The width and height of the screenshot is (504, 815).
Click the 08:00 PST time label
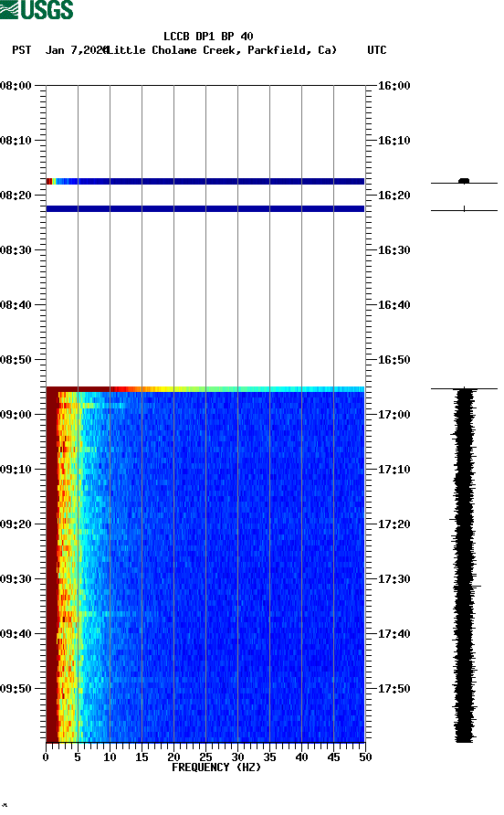[16, 85]
